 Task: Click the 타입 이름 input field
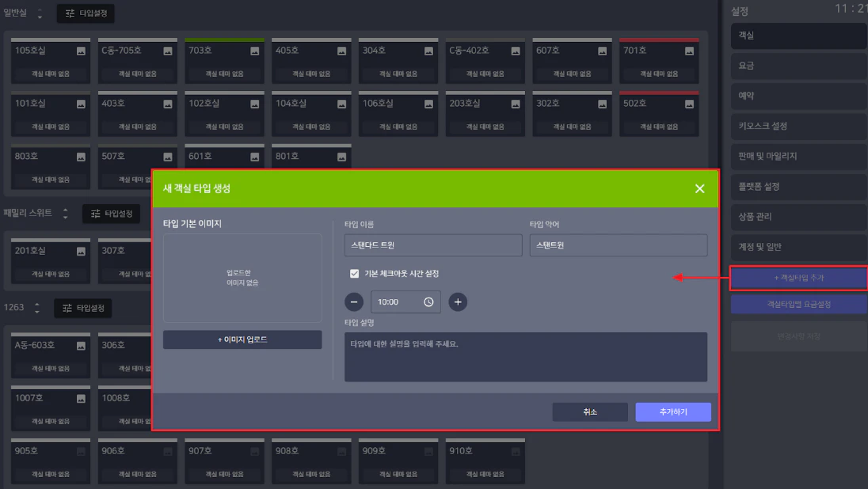(x=433, y=245)
